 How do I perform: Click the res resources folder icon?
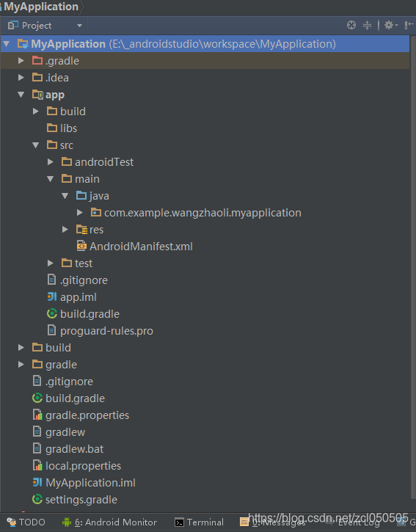click(x=81, y=230)
